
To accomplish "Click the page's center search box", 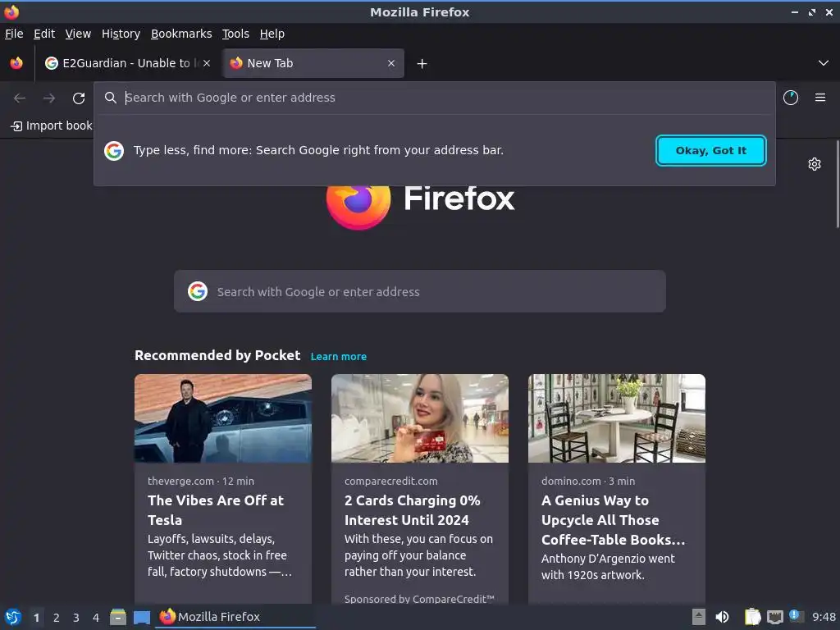I will [420, 291].
